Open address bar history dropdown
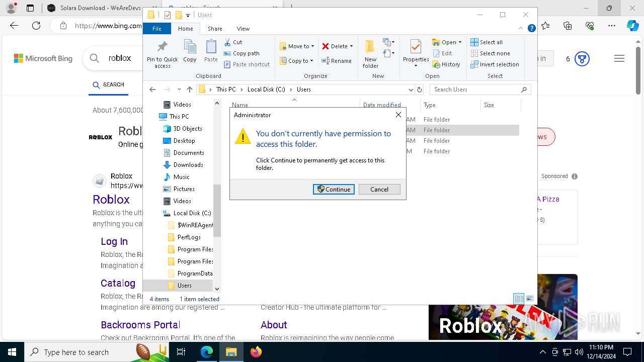Screen dimensions: 644x362 [411, 89]
